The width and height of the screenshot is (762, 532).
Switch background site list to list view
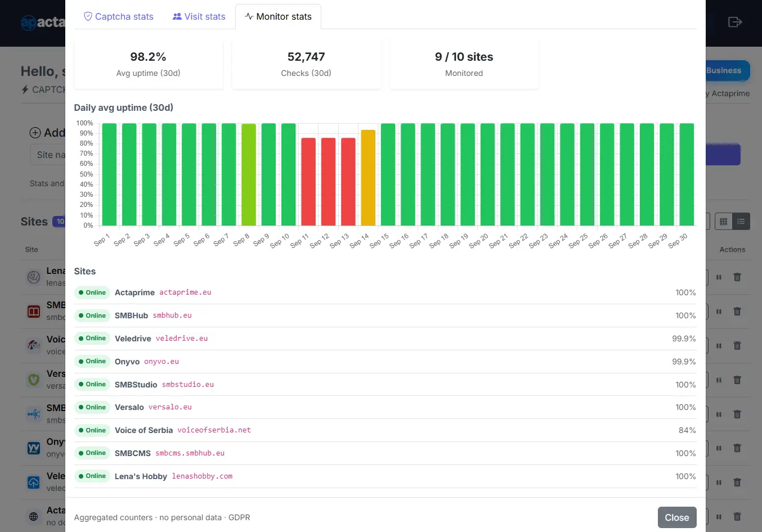pos(741,222)
